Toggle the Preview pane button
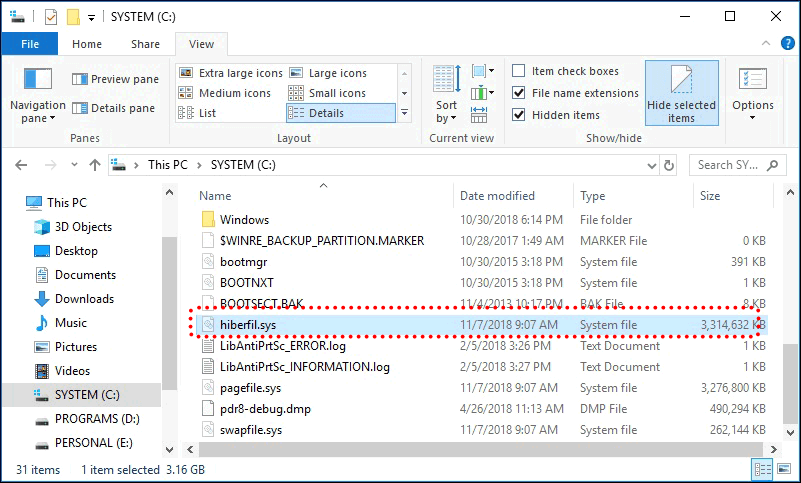801x483 pixels. click(x=115, y=79)
